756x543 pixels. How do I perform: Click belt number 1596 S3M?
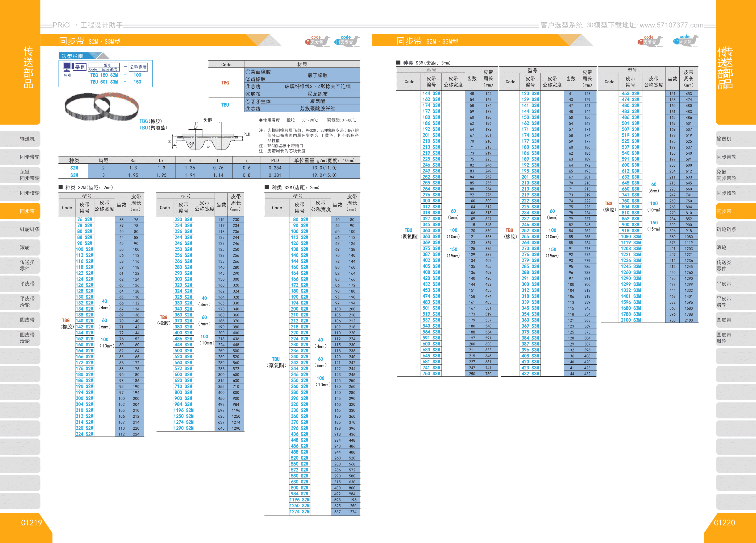[631, 302]
